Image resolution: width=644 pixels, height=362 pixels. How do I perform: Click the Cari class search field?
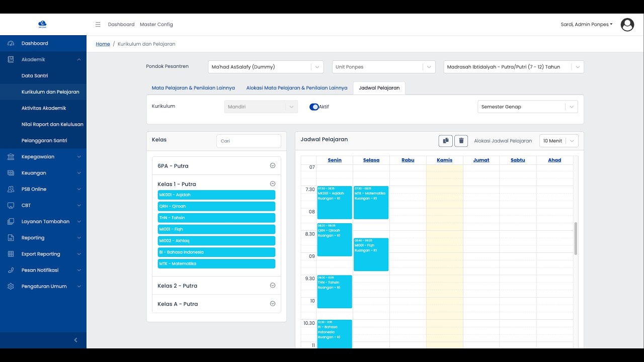click(x=249, y=141)
